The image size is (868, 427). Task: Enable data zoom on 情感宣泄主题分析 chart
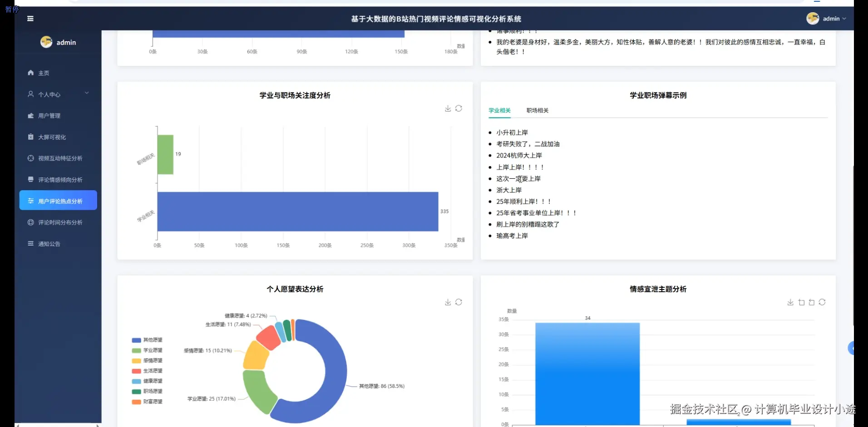point(801,302)
